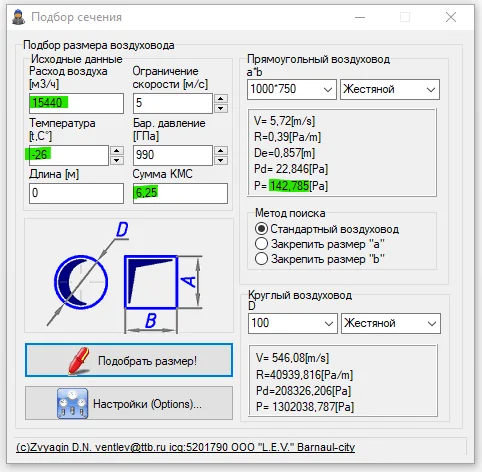Click the speed limit field showing 5
The width and height of the screenshot is (482, 472).
tap(173, 103)
